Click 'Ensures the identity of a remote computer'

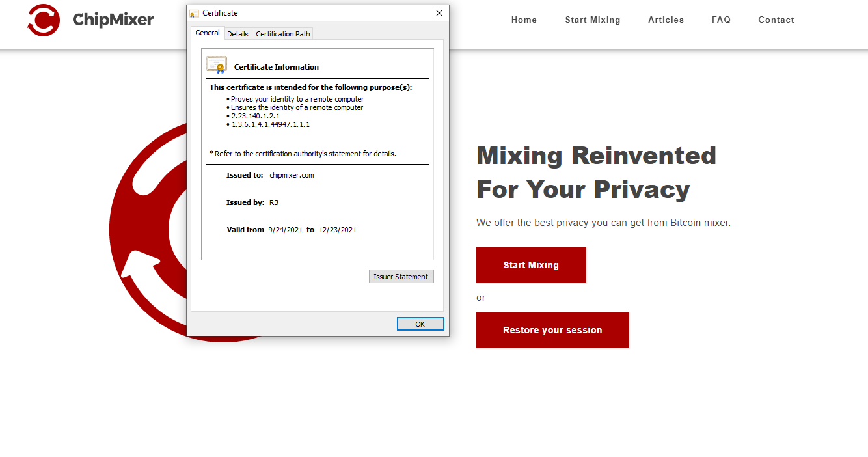coord(297,107)
